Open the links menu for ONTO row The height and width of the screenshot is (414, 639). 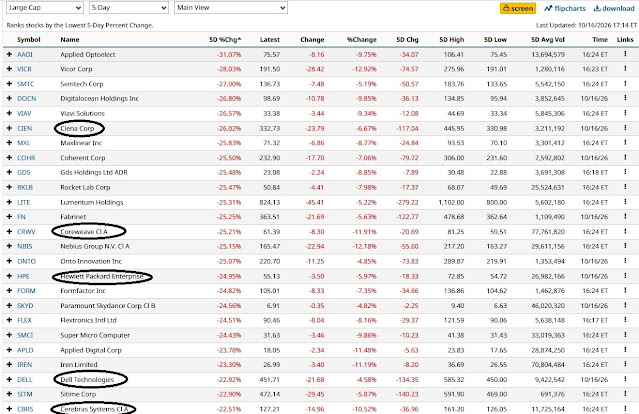pos(625,261)
